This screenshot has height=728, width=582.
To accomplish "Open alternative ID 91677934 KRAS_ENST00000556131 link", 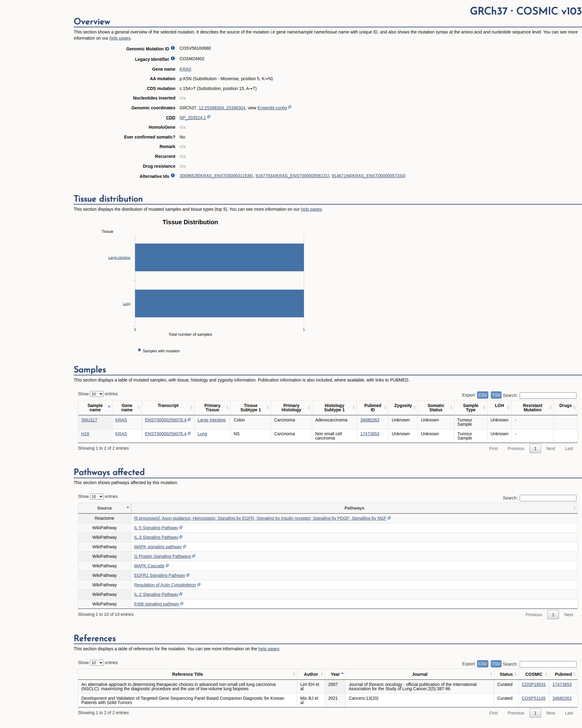I will (292, 176).
